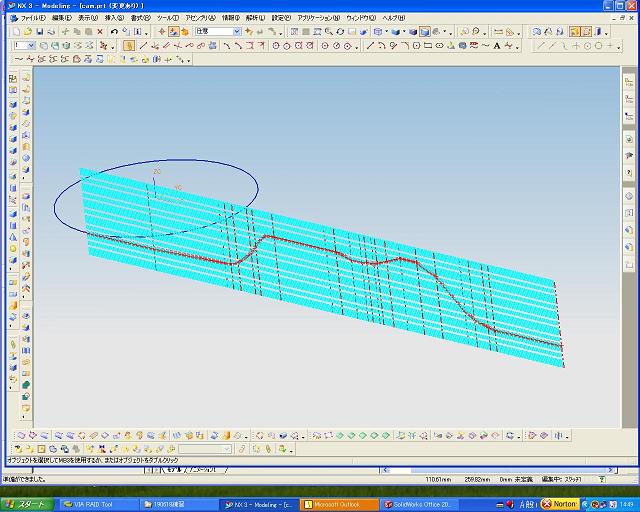Click the red Delete X icon
The height and width of the screenshot is (512, 640).
tap(99, 32)
